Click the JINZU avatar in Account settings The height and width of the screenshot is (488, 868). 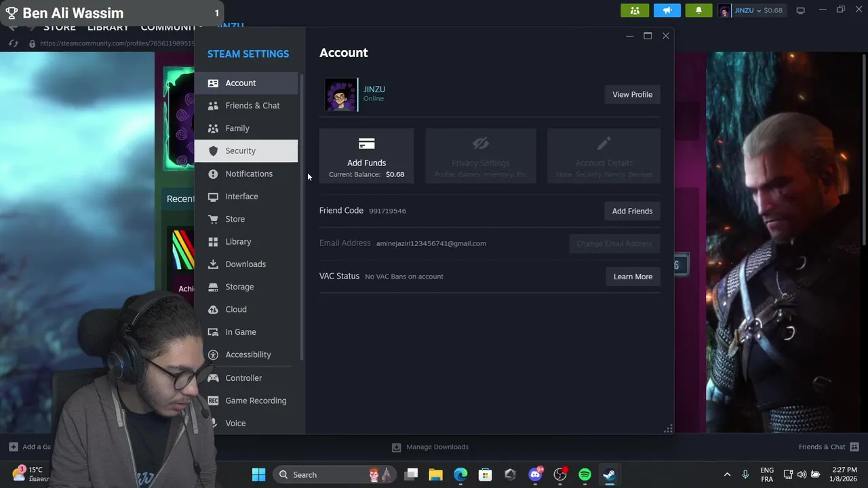[340, 94]
